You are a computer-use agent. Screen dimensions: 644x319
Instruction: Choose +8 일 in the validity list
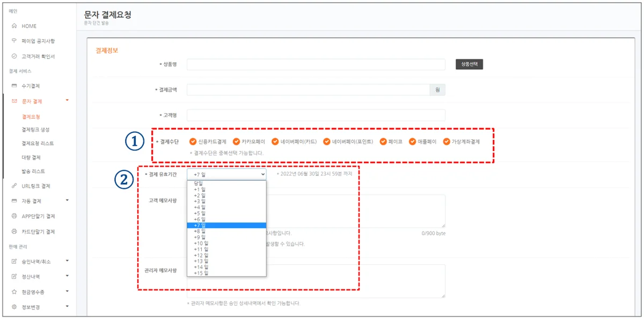point(226,231)
